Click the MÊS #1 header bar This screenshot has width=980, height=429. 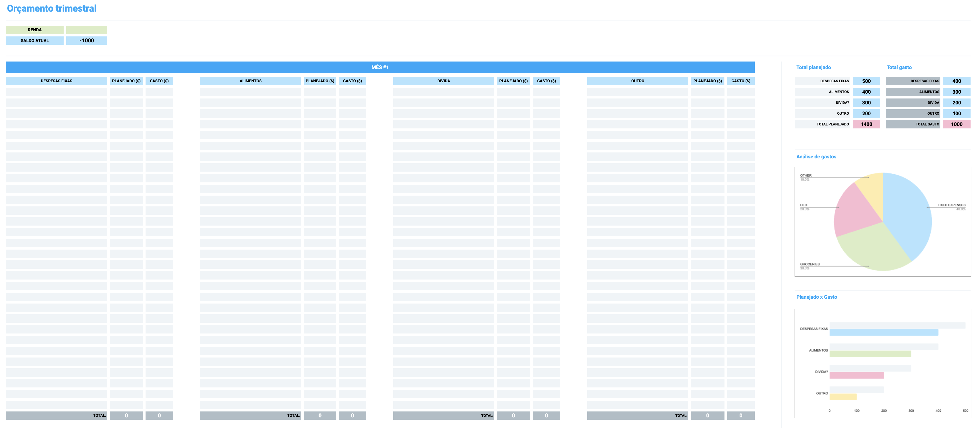tap(380, 67)
